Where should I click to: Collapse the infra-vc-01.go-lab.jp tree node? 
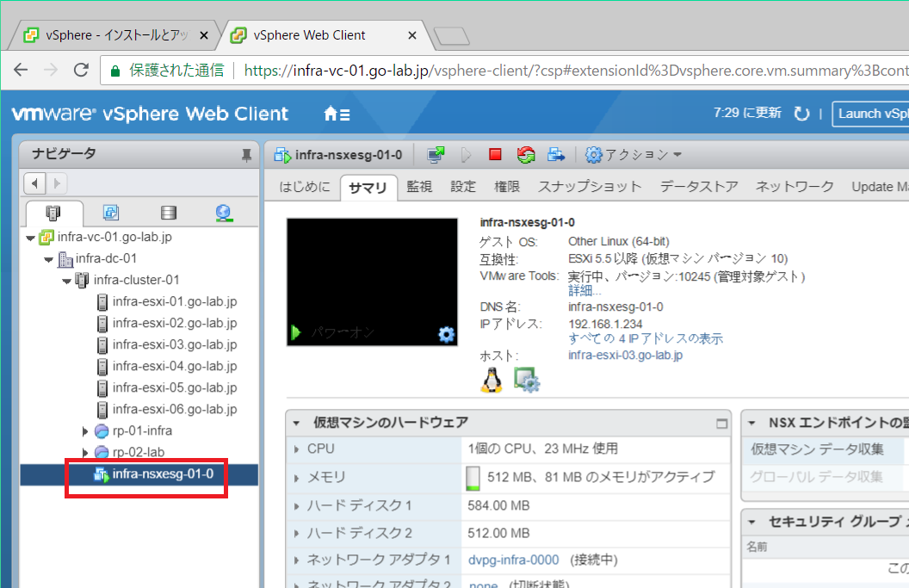[31, 238]
